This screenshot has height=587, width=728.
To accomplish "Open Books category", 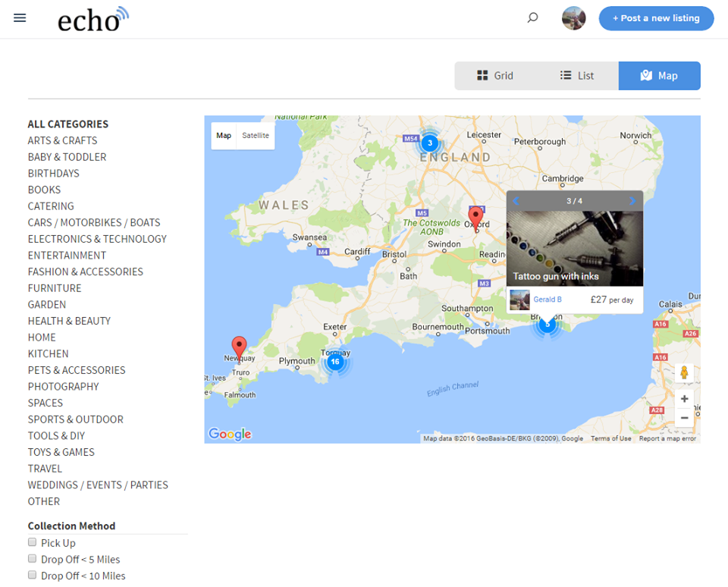I will tap(44, 190).
